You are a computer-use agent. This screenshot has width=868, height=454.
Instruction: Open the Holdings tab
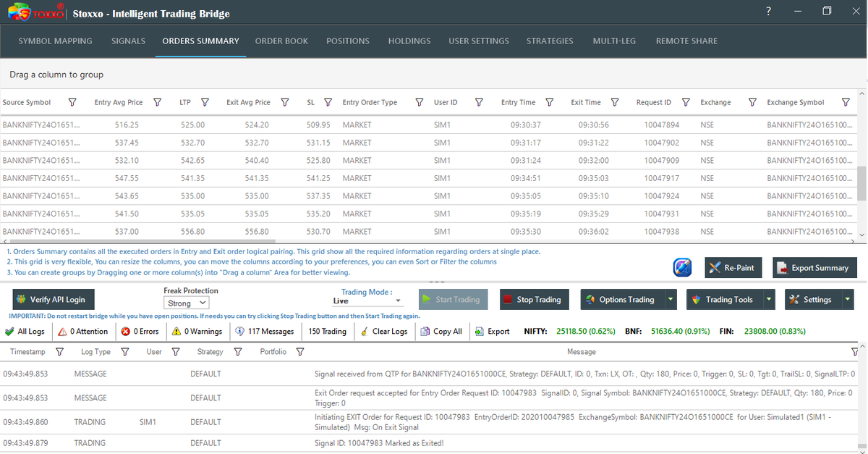point(409,41)
